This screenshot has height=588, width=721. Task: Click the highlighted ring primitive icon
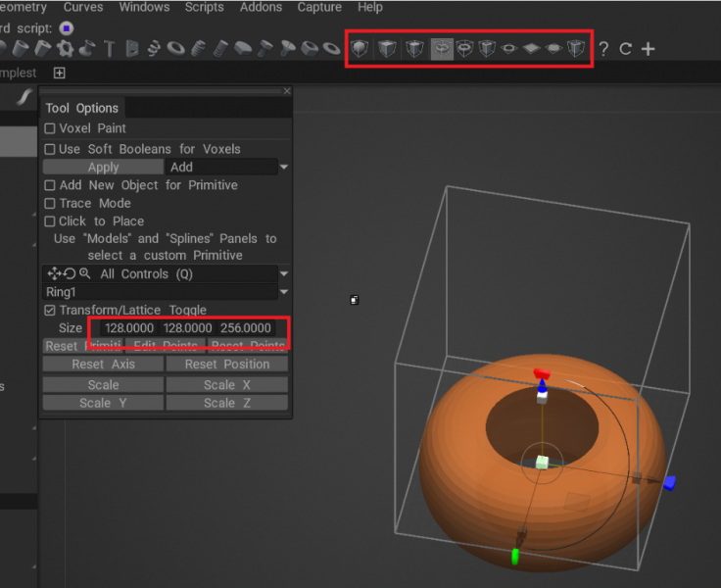[442, 48]
